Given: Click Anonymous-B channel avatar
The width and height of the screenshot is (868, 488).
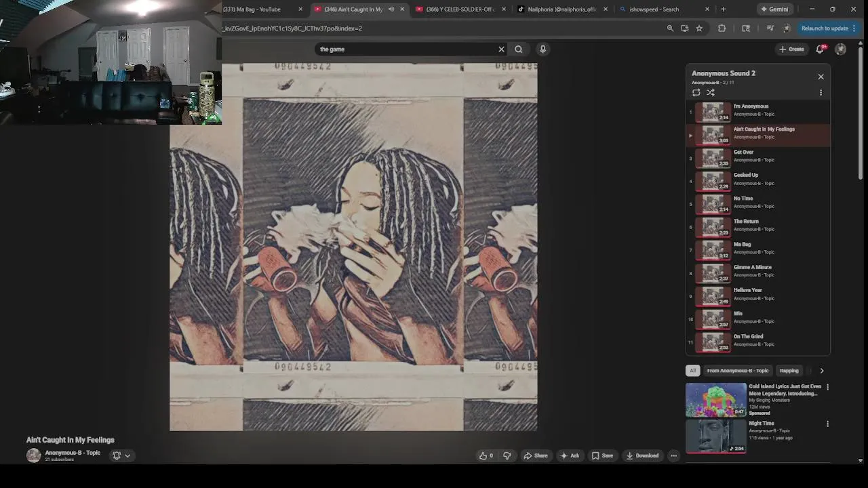Looking at the screenshot, I should pos(33,455).
